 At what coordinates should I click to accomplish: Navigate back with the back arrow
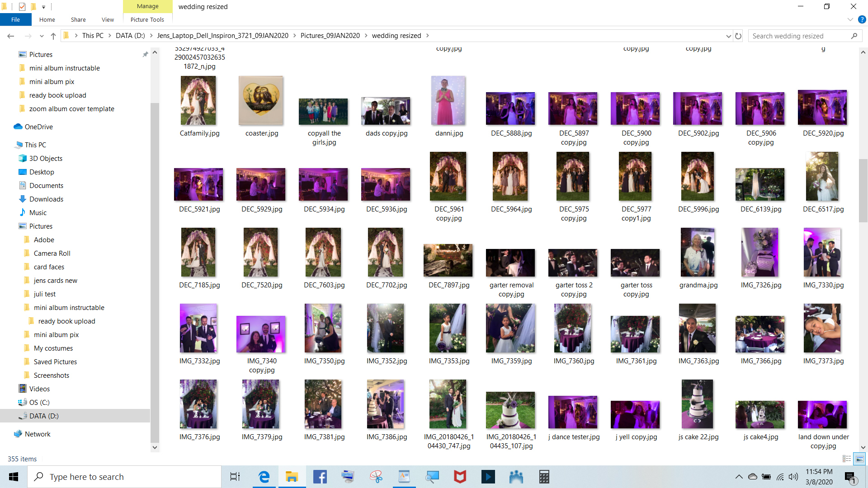point(10,36)
